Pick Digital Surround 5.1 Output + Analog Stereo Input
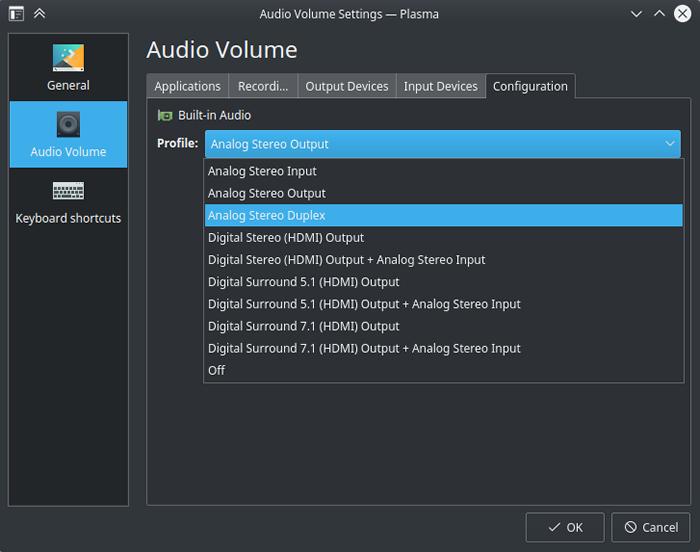Screen dimensions: 700x552 (x=443, y=304)
